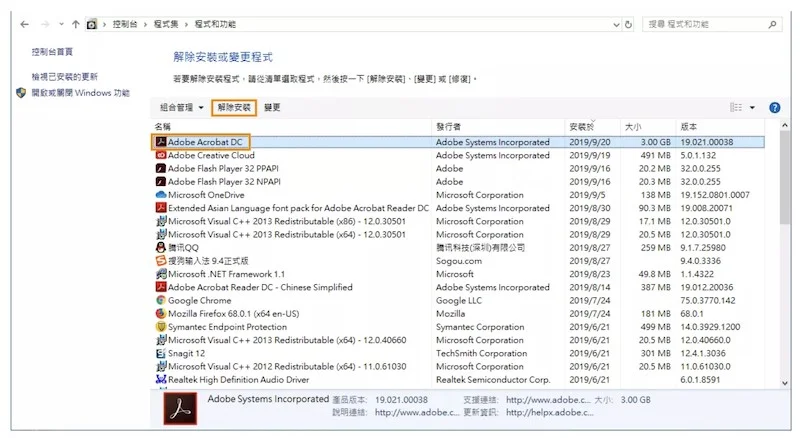This screenshot has height=438, width=800.
Task: Click version 19.152.0801.0007 cell
Action: click(x=715, y=195)
